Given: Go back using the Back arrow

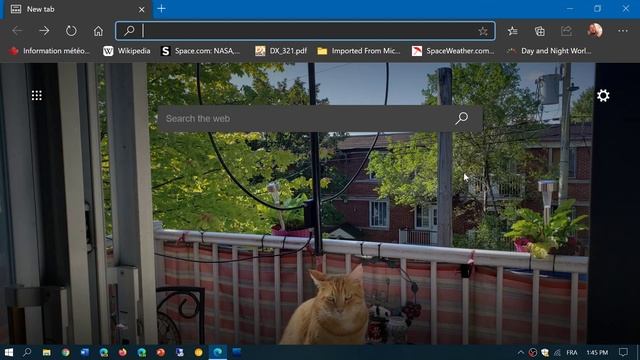Looking at the screenshot, I should [x=17, y=31].
